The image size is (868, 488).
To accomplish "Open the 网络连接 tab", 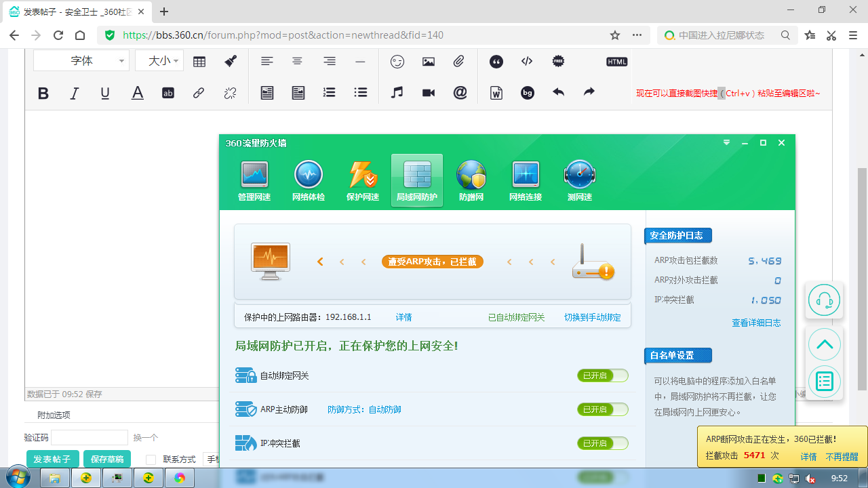I will click(526, 181).
